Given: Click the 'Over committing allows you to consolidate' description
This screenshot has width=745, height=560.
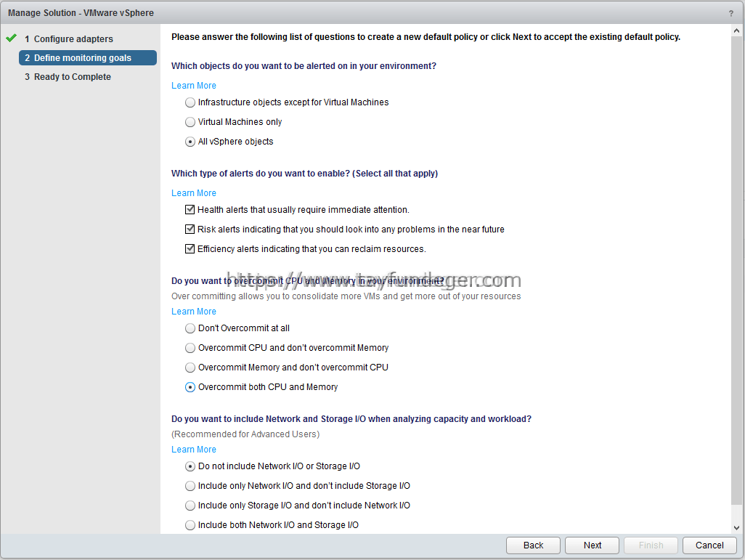Looking at the screenshot, I should tap(346, 296).
